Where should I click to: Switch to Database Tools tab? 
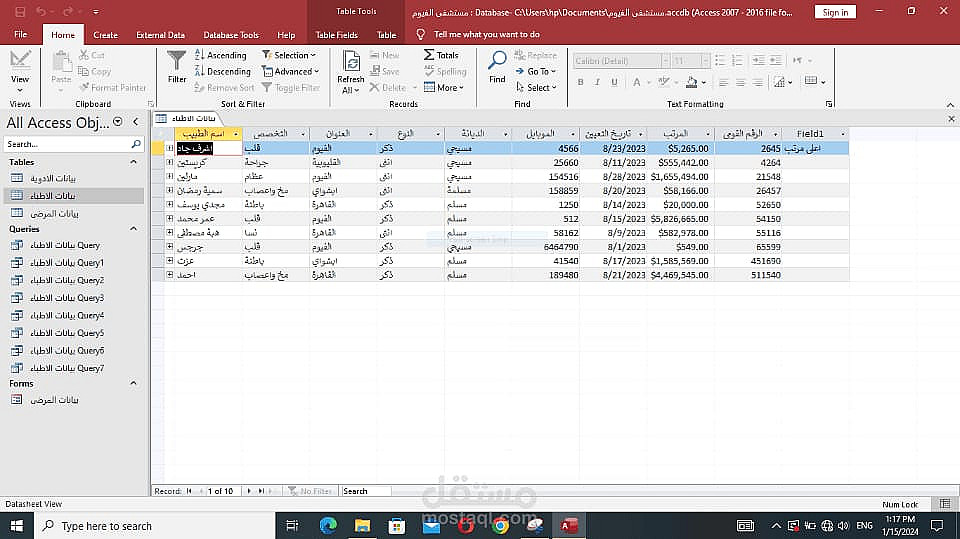(231, 35)
